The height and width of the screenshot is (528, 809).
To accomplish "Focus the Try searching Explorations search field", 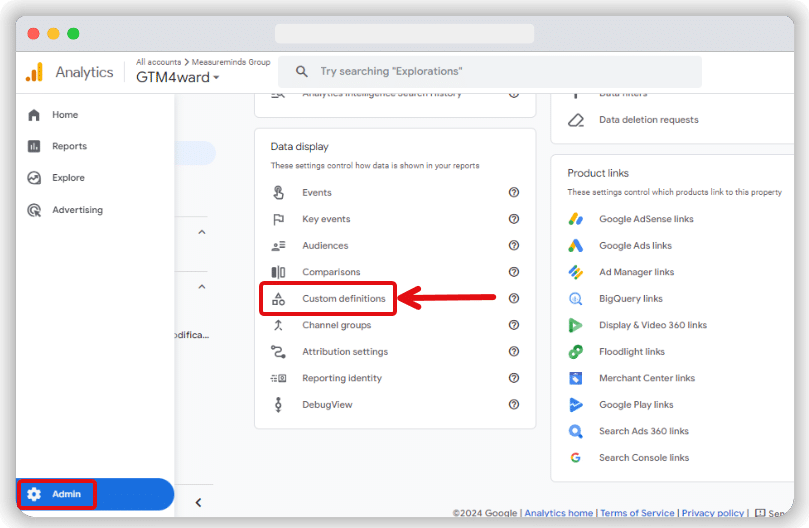I will (489, 71).
